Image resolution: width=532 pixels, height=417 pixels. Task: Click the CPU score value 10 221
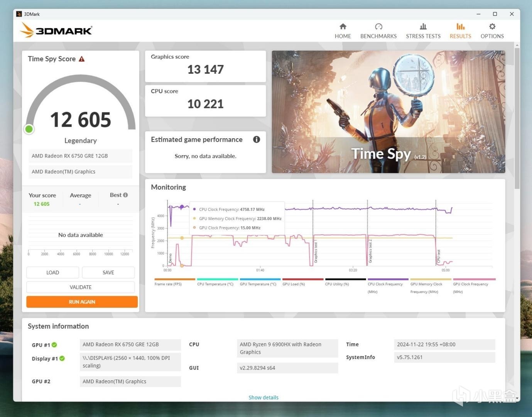(x=206, y=104)
